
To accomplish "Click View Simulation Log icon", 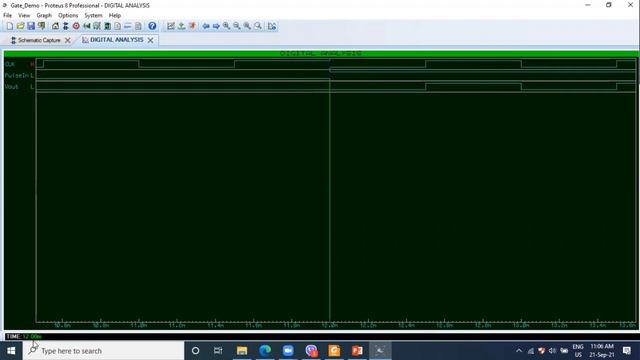I will pyautogui.click(x=272, y=26).
